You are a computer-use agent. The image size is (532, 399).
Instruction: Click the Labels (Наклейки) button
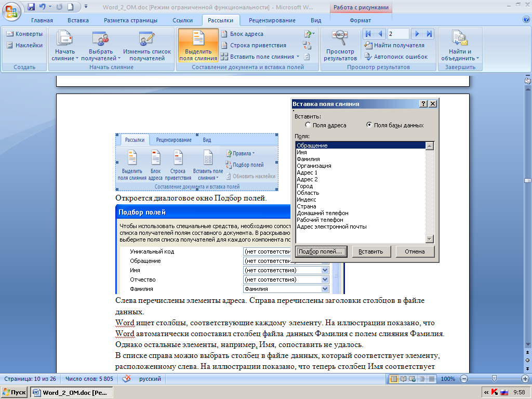[x=24, y=45]
